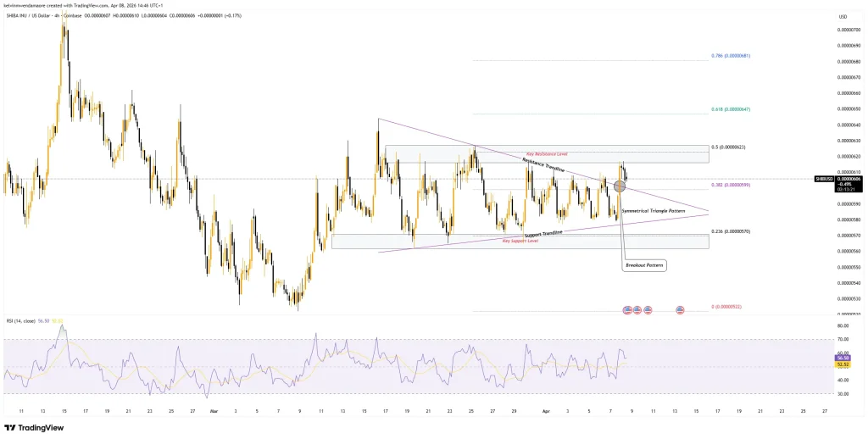Click the 40.00 level on RSI axis
Viewport: 868px width, 439px height.
843,381
